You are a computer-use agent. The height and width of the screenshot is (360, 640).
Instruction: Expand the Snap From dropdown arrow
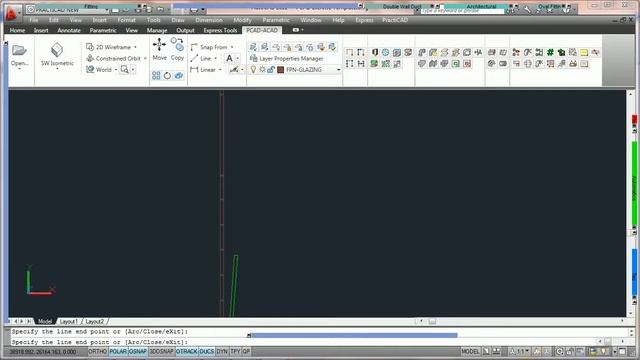coord(232,47)
